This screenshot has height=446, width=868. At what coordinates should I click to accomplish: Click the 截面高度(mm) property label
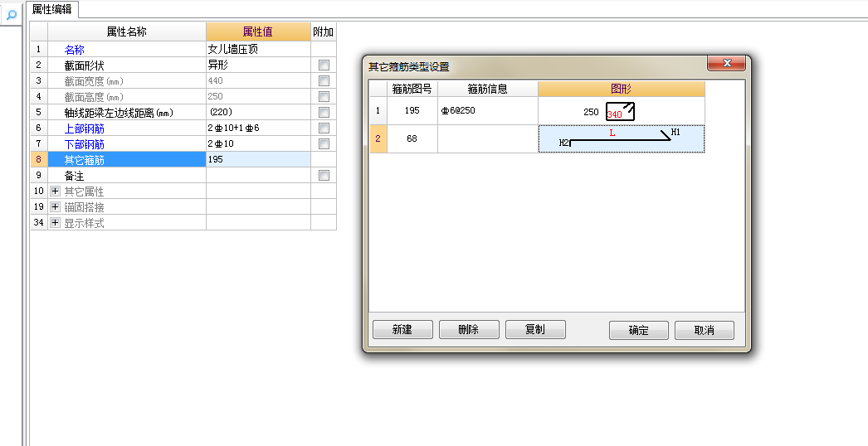point(94,97)
